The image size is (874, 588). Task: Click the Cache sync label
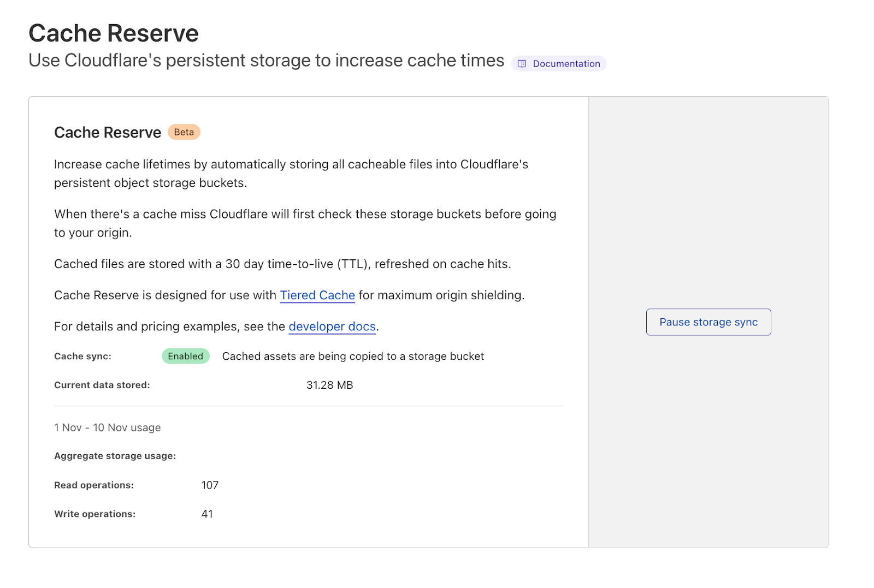coord(82,357)
